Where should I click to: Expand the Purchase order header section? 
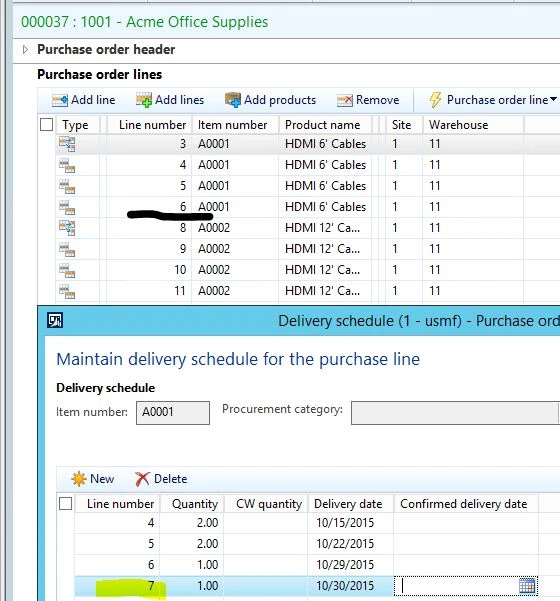coord(25,49)
